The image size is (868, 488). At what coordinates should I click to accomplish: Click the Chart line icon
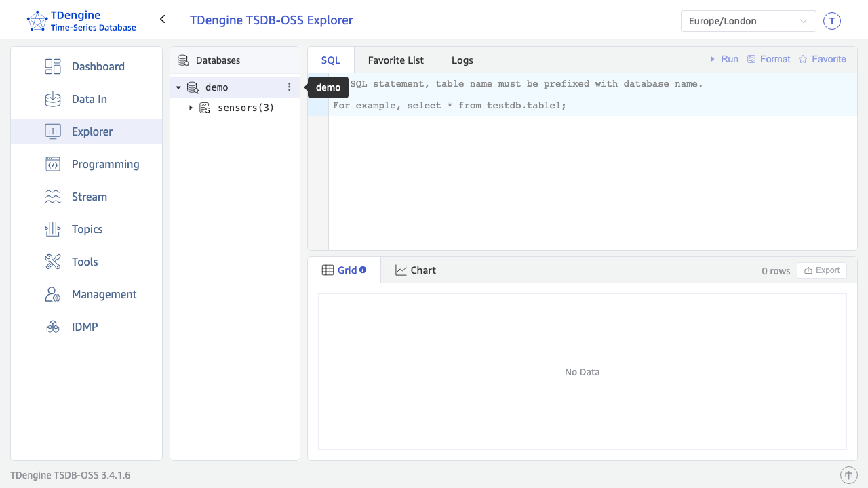tap(401, 270)
